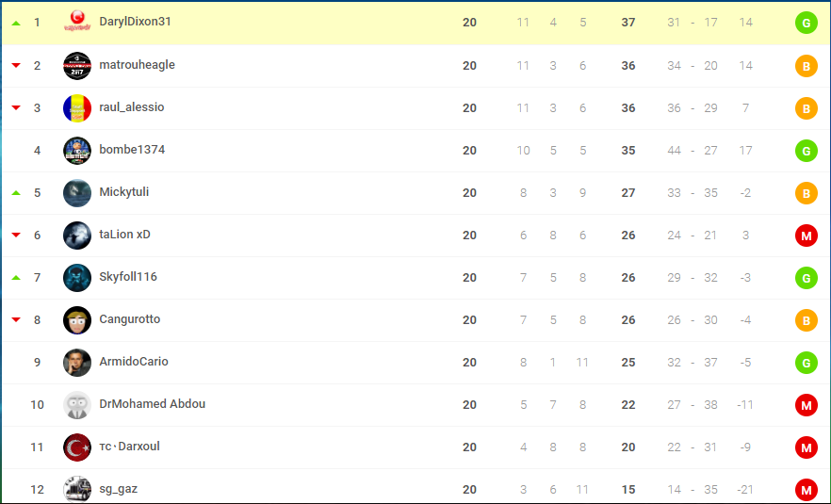Click matrouheagle's orange B badge
The height and width of the screenshot is (504, 831).
[x=807, y=66]
